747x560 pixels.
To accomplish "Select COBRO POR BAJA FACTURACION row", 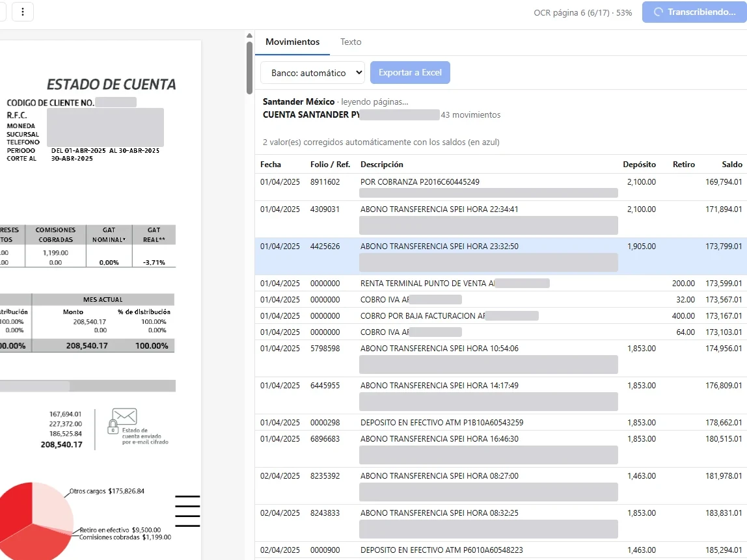I will [500, 315].
